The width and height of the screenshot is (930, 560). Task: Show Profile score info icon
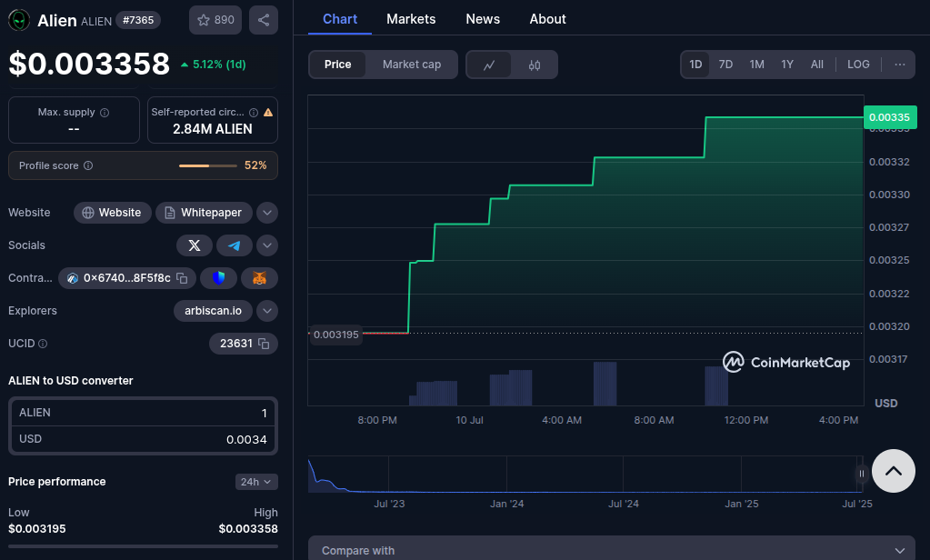88,165
